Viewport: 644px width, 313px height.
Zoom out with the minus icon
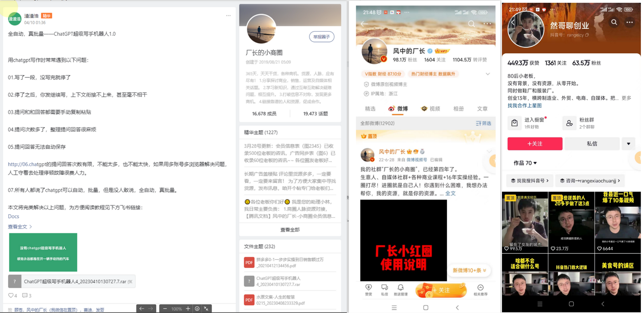(165, 308)
